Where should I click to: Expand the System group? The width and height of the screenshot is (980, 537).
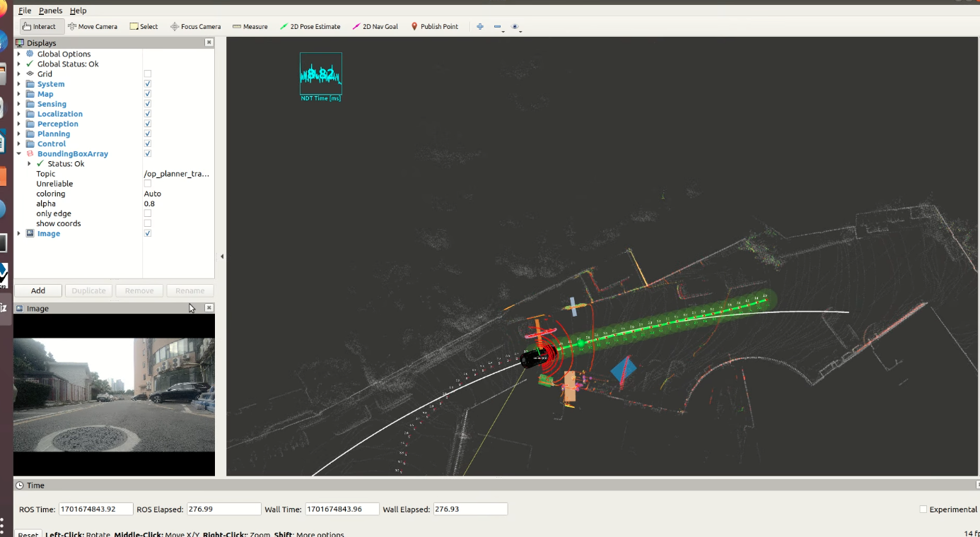[x=19, y=84]
